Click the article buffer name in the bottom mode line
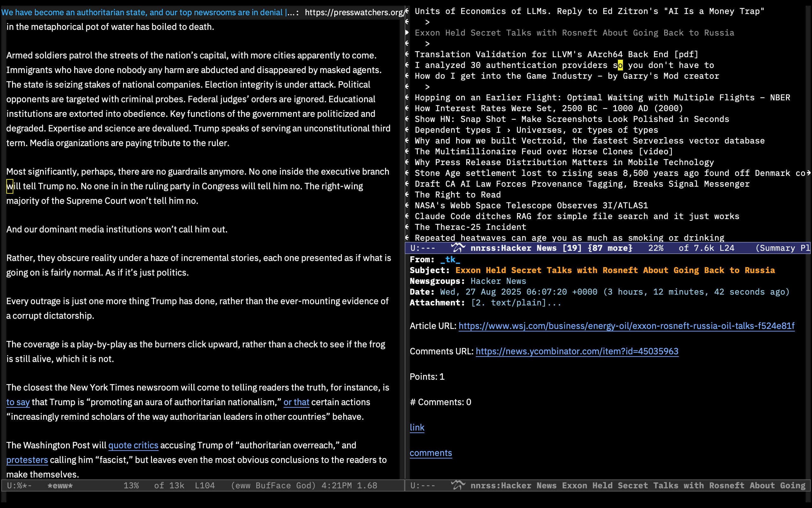Screen dimensions: 812x508 [x=638, y=485]
